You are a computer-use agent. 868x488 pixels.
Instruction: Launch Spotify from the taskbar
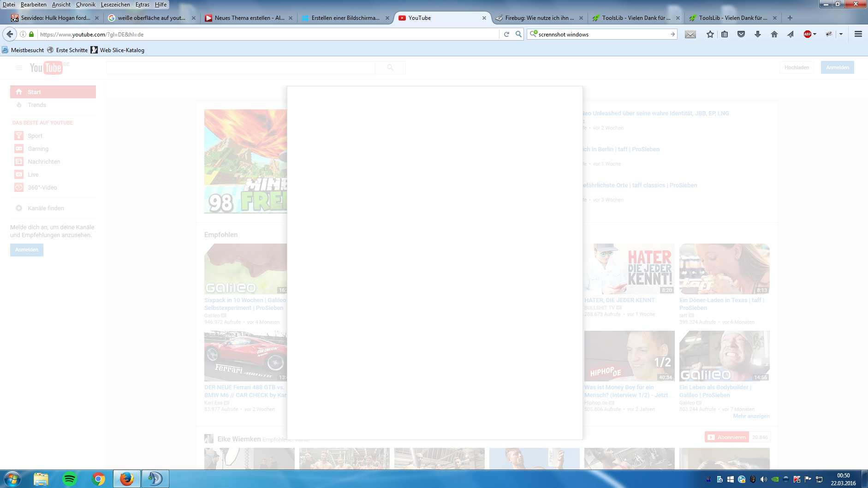[x=69, y=479]
